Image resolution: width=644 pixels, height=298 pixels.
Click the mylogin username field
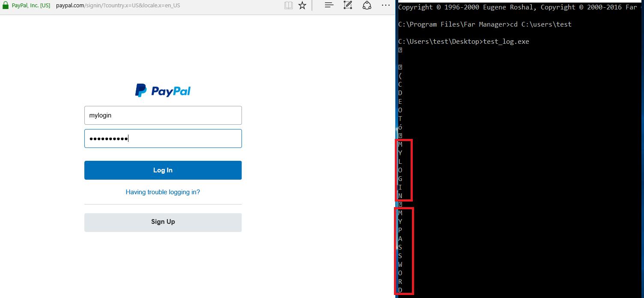point(163,115)
